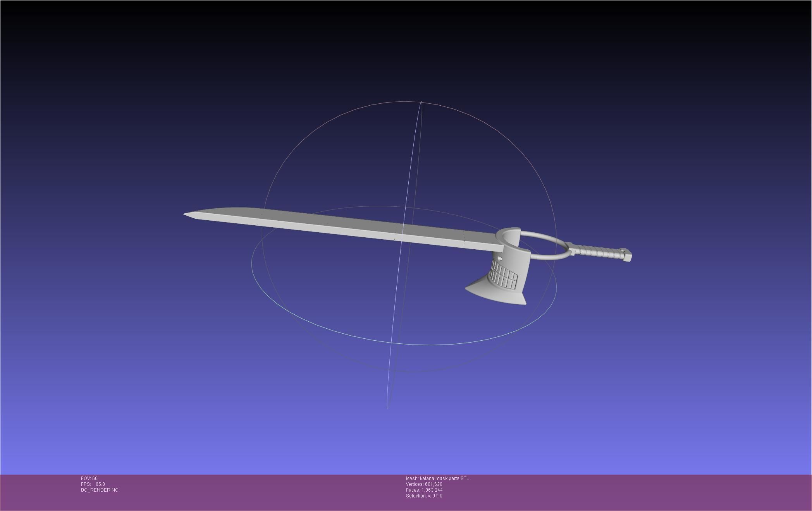Viewport: 812px width, 511px height.
Task: Click the Faces: 1,363,244 readout
Action: tap(424, 490)
